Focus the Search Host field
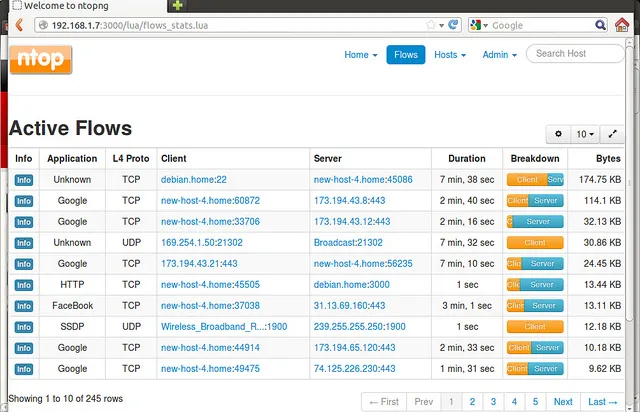 pos(575,54)
